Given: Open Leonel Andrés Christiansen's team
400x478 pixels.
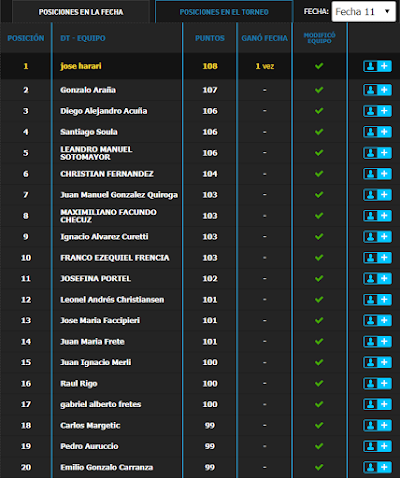Looking at the screenshot, I should (112, 300).
